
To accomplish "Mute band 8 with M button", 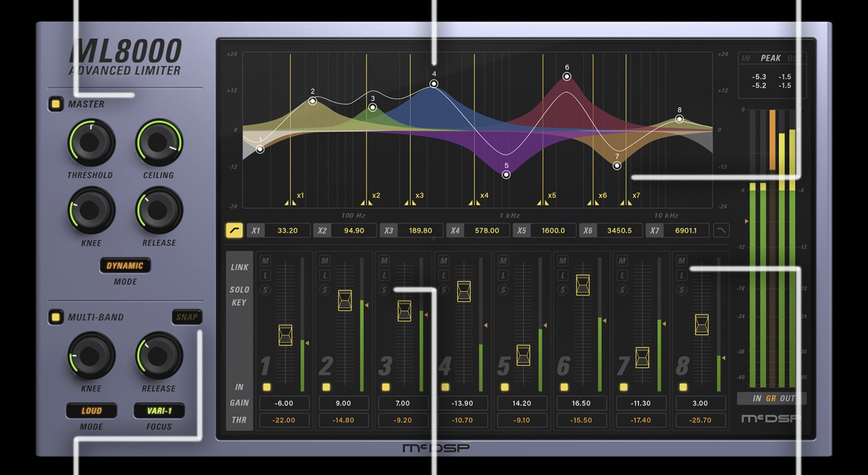I will click(x=681, y=261).
